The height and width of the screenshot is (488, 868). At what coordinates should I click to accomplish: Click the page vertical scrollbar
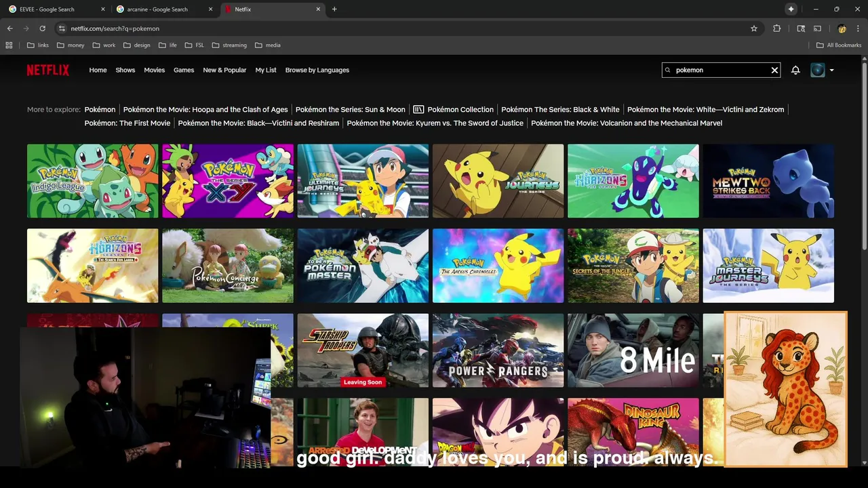864,156
